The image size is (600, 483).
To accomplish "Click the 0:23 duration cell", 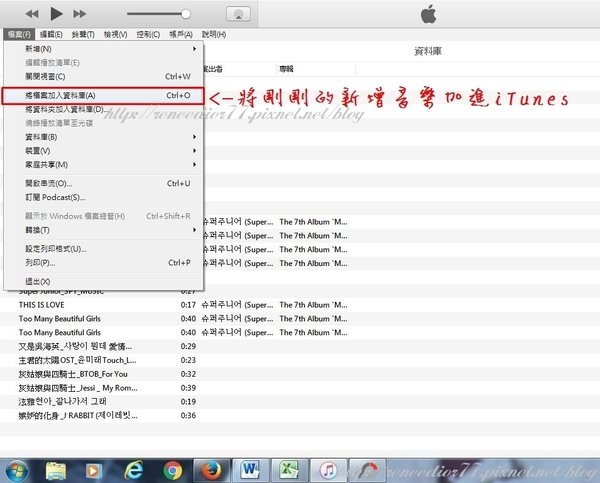I will click(188, 360).
